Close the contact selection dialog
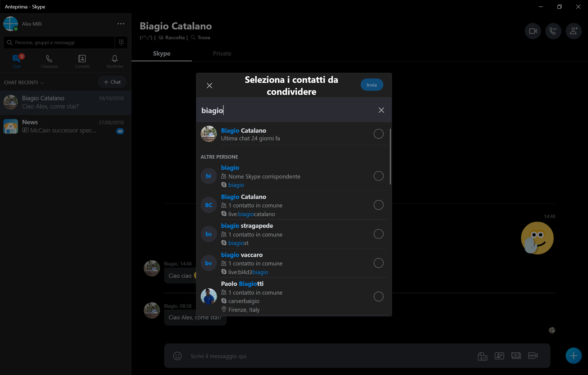The width and height of the screenshot is (588, 375). 209,86
